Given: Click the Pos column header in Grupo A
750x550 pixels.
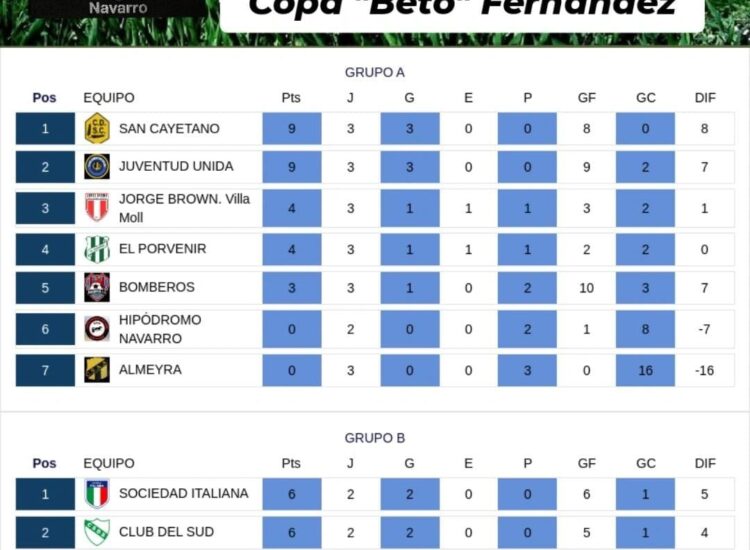Looking at the screenshot, I should (x=44, y=98).
